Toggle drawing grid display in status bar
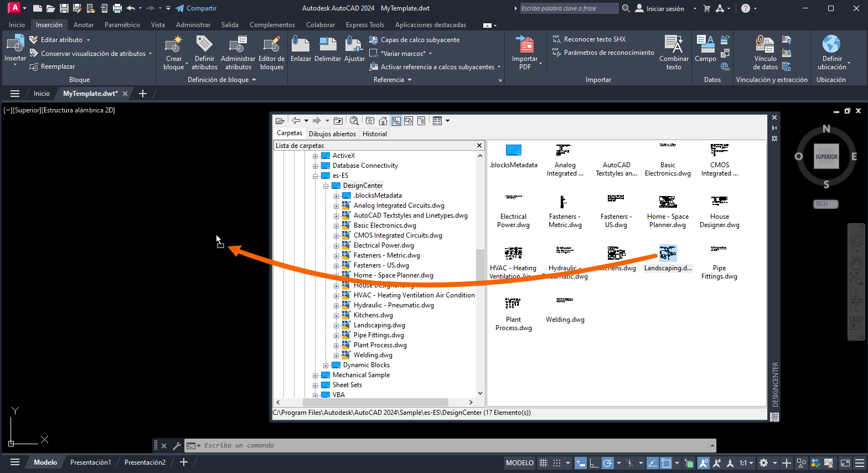868x473 pixels. (x=544, y=463)
